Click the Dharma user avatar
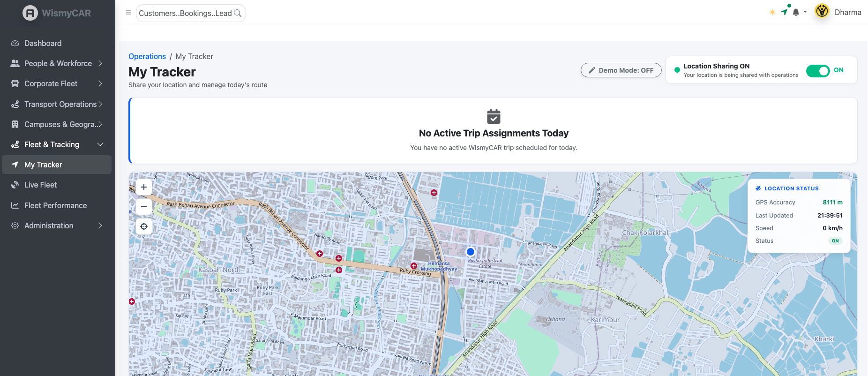Screen dimensions: 868x376 [822, 11]
